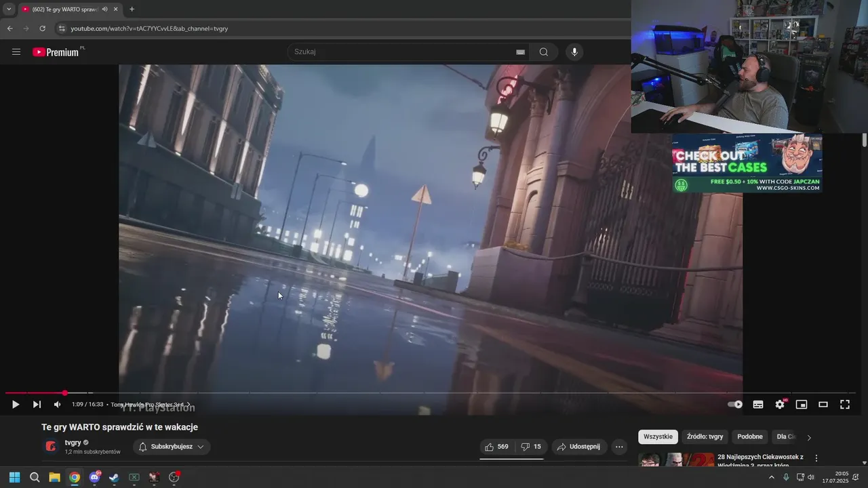Click the video title Te gry WARTO sprawdzić
Screen dimensions: 868x488
click(x=120, y=427)
